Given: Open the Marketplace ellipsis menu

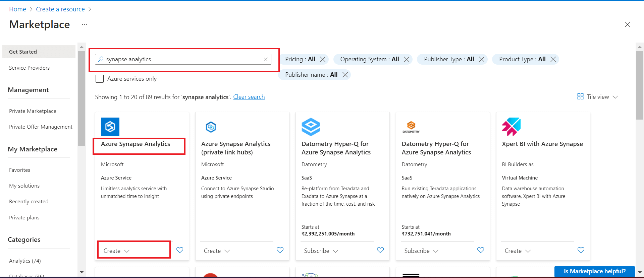Looking at the screenshot, I should point(85,24).
